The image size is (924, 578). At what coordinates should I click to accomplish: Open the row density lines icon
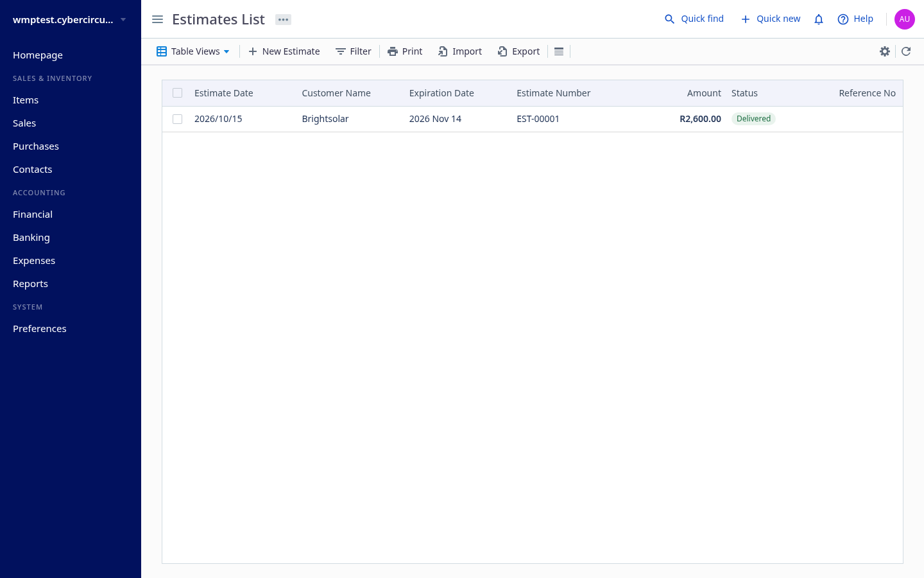click(x=559, y=51)
